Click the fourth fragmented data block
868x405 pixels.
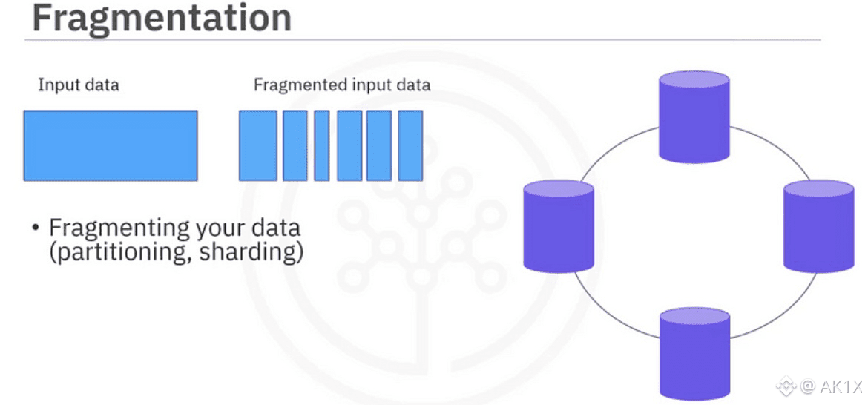click(x=349, y=145)
